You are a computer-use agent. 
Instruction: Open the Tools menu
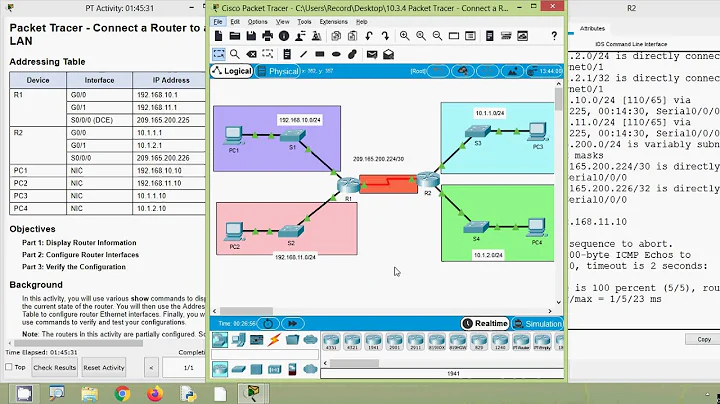click(304, 22)
